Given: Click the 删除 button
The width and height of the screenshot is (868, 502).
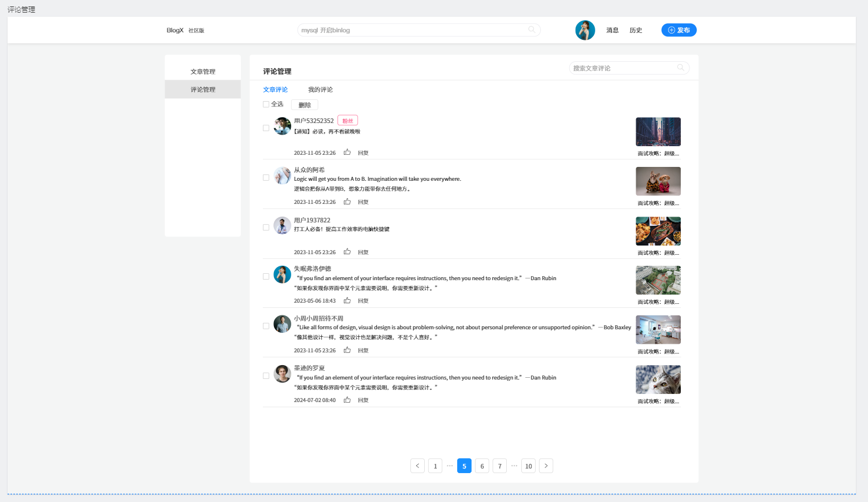Looking at the screenshot, I should click(305, 105).
